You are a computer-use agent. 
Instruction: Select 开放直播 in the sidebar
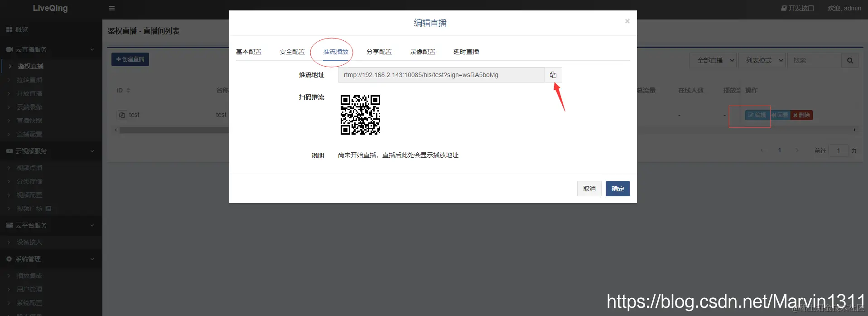pos(51,93)
